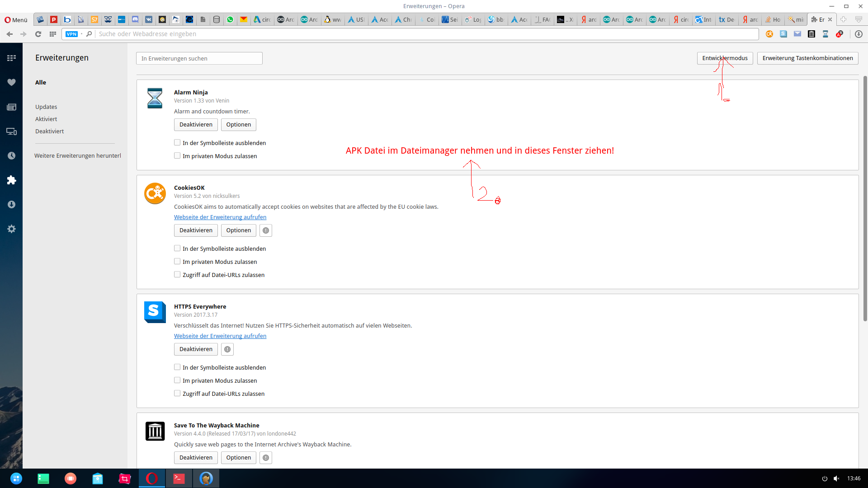Enable CookiesOK 'Im privaten Modus zulassen'
This screenshot has width=868, height=488.
tap(177, 262)
